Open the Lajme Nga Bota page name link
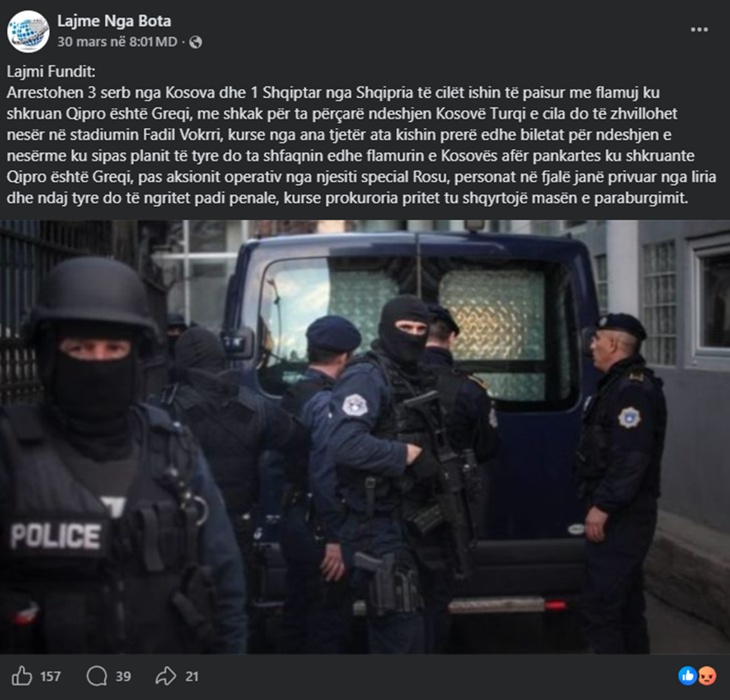This screenshot has width=730, height=700. (x=114, y=21)
